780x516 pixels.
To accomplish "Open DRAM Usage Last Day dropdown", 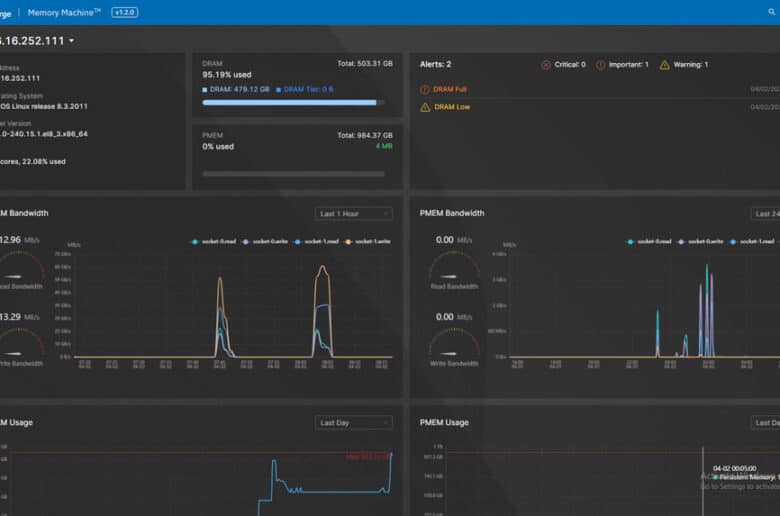I will click(354, 422).
